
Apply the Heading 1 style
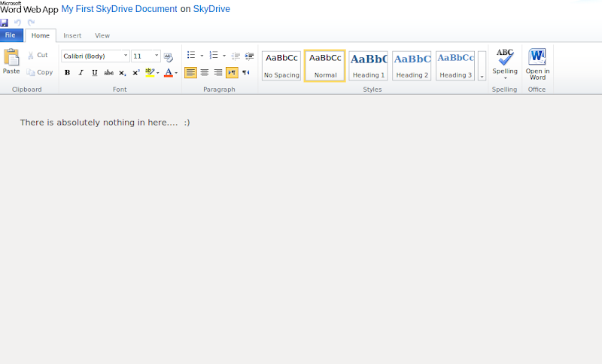(x=369, y=65)
